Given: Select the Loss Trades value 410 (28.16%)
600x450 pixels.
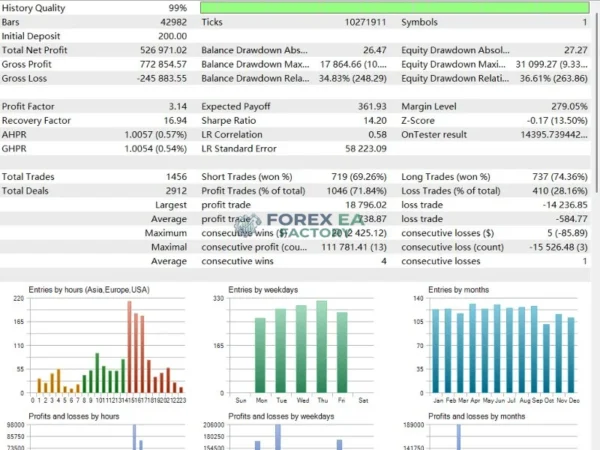Looking at the screenshot, I should (560, 191).
